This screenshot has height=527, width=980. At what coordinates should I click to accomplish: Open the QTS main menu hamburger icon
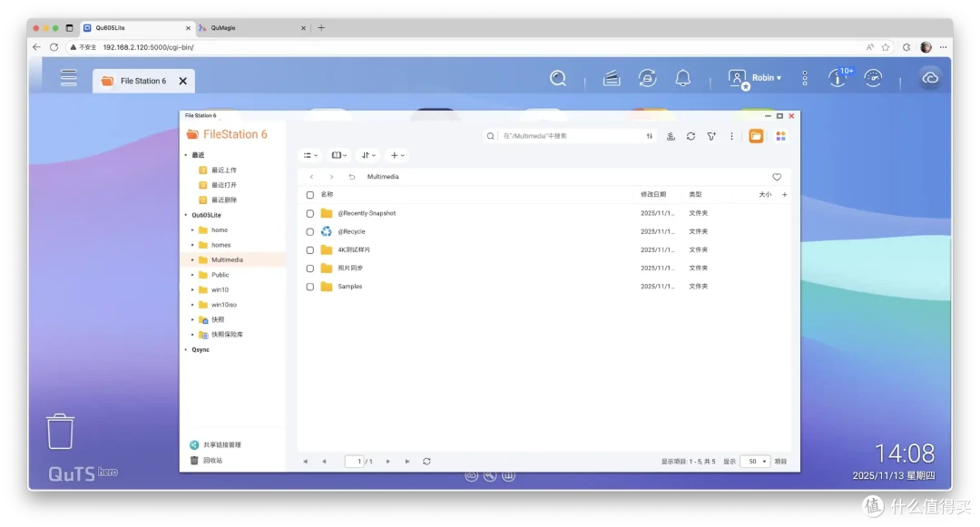69,78
